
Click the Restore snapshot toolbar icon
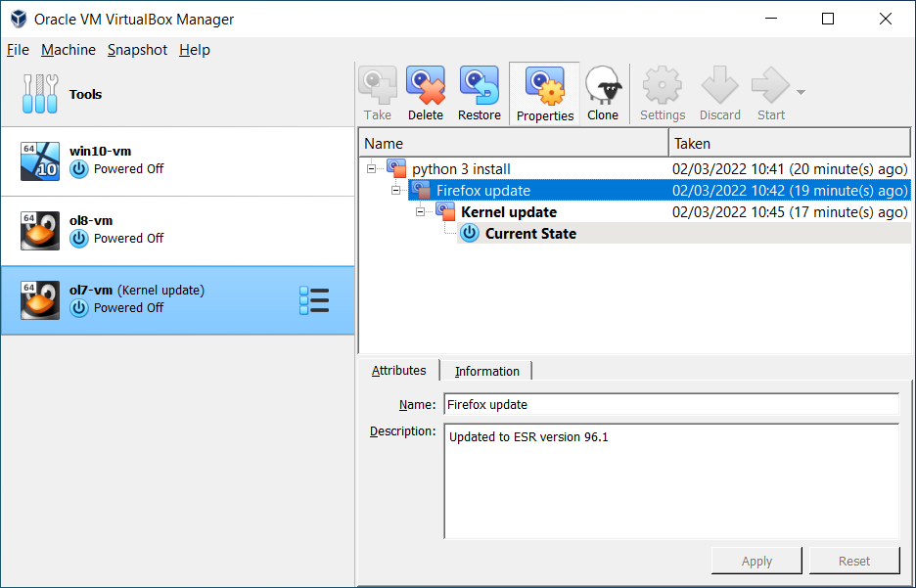pos(479,85)
